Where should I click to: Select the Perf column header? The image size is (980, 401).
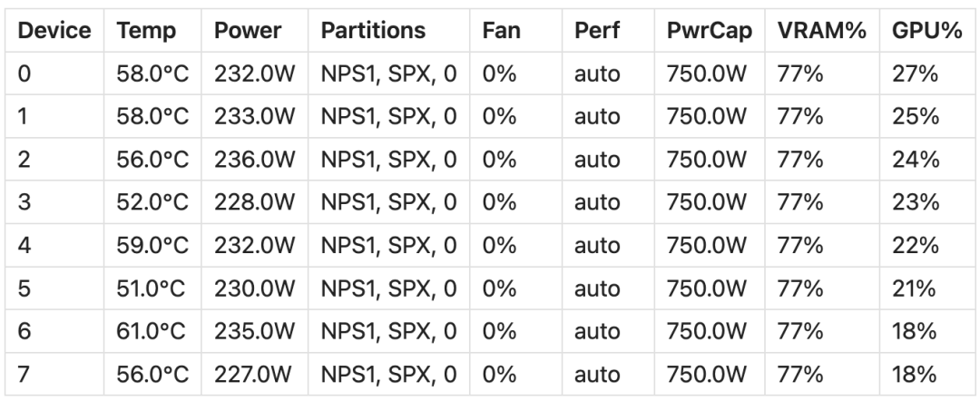pos(608,30)
